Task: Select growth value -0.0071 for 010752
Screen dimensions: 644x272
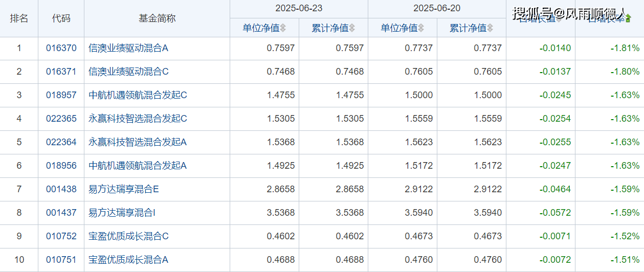Action: (x=555, y=236)
